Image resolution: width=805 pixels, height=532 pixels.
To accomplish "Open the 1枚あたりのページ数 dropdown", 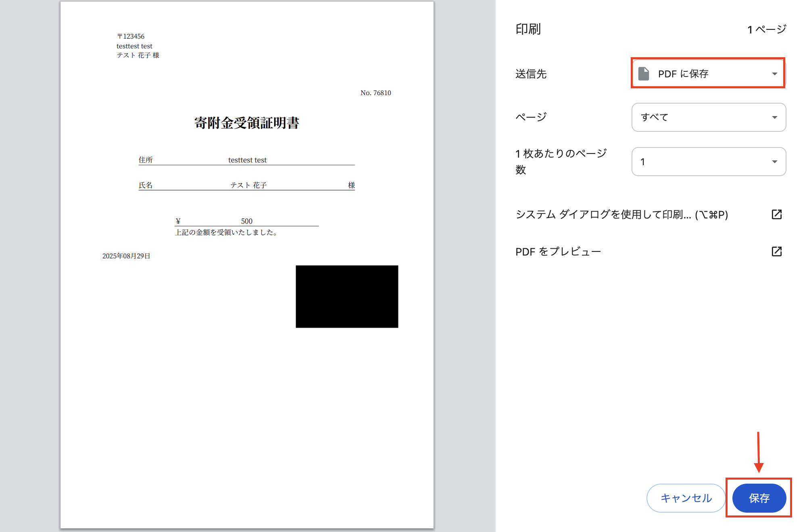I will click(x=709, y=162).
